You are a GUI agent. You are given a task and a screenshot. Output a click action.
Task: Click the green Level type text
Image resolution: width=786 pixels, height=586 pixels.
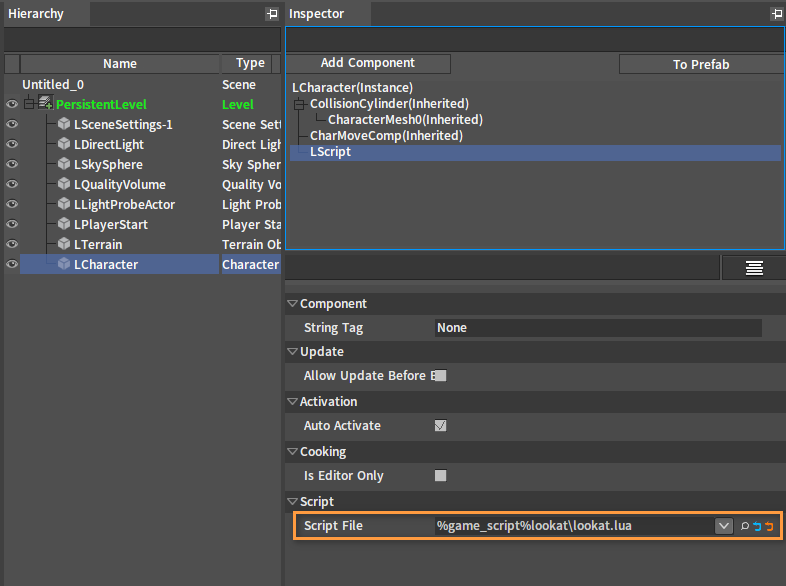[238, 104]
